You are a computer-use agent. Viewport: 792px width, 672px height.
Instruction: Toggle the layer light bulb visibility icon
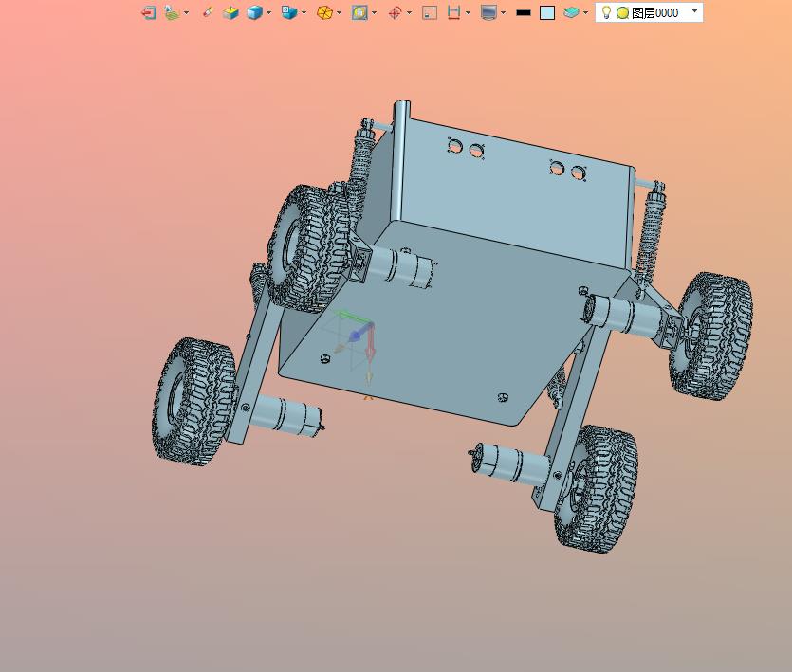click(606, 12)
